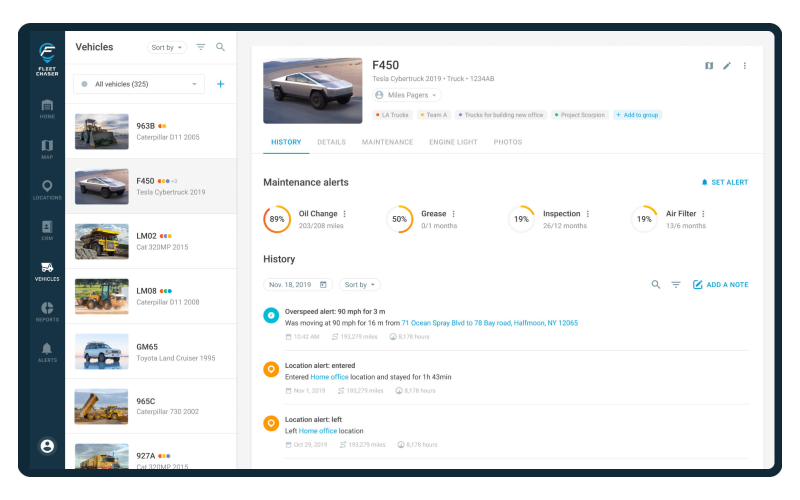Viewport: 800px width, 500px height.
Task: Click the location left event icon
Action: point(271,423)
